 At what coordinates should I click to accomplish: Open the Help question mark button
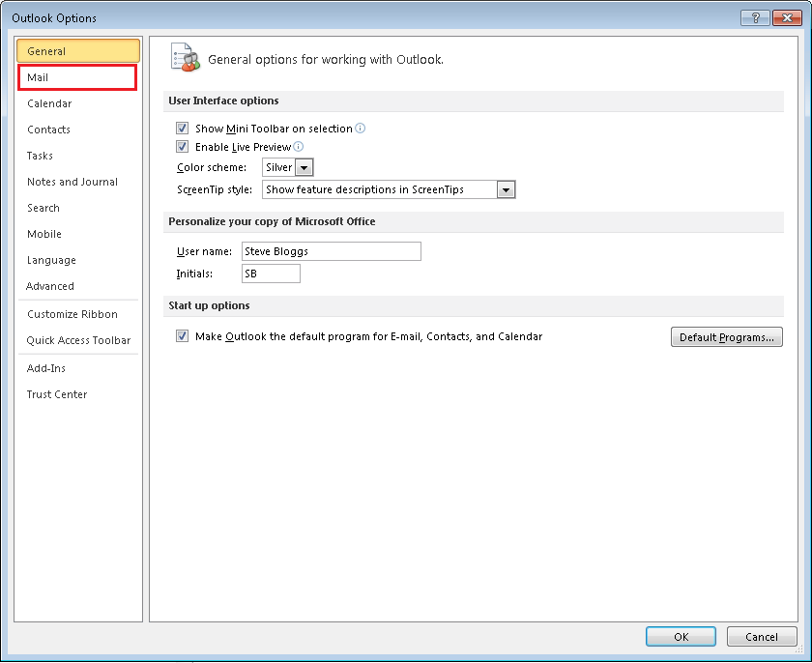click(755, 18)
